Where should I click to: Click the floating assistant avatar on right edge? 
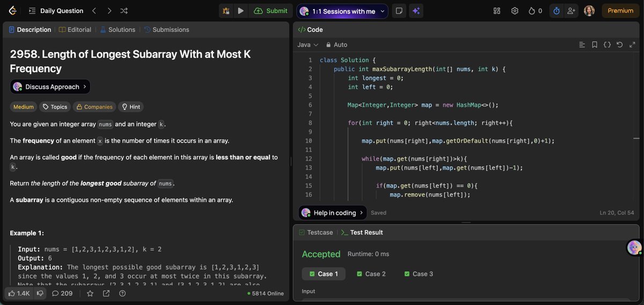pos(634,248)
